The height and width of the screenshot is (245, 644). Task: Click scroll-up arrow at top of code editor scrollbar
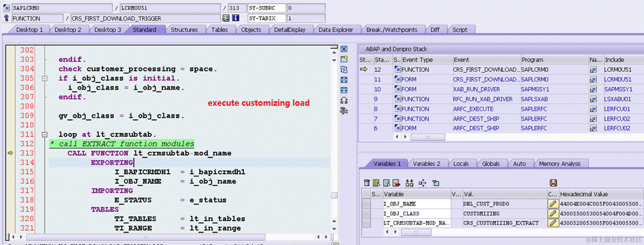tap(334, 52)
